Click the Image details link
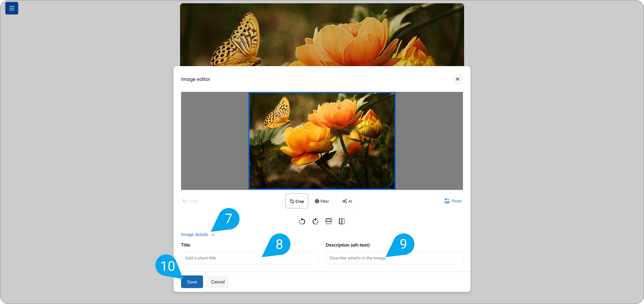 (194, 234)
